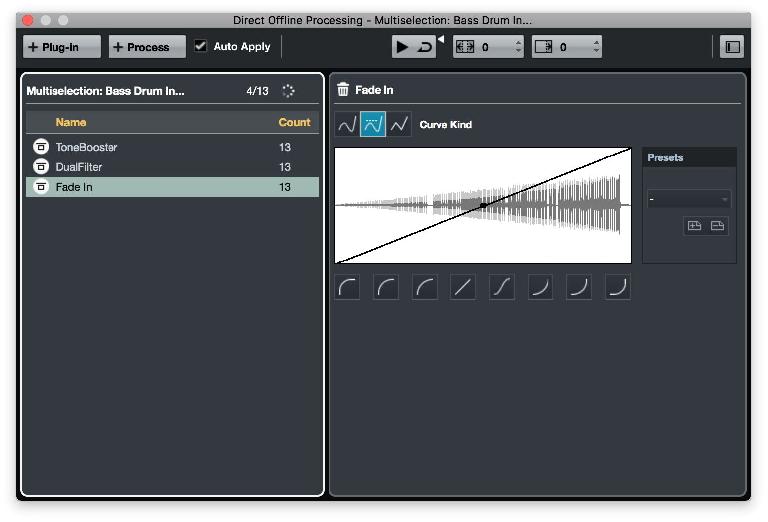Select the seventh exponential curve shape

pyautogui.click(x=579, y=287)
